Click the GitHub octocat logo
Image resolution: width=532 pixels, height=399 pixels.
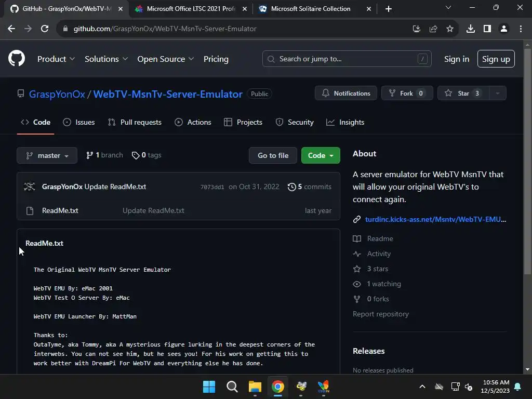(x=17, y=58)
